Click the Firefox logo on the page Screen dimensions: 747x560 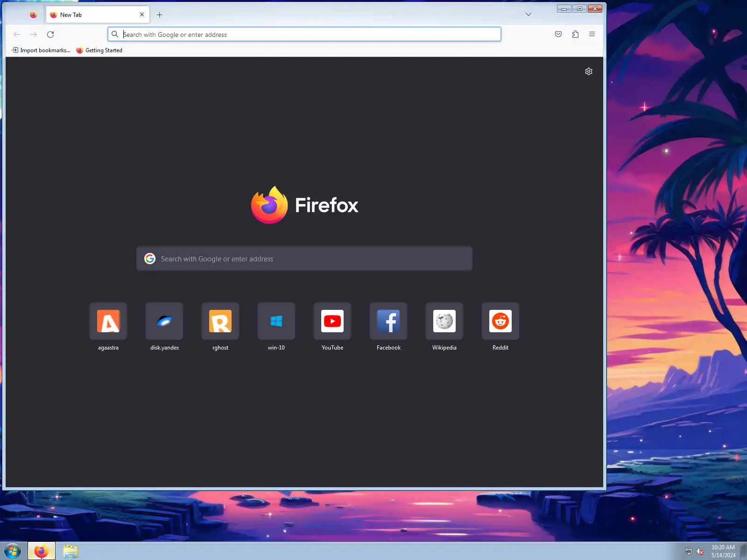click(304, 205)
